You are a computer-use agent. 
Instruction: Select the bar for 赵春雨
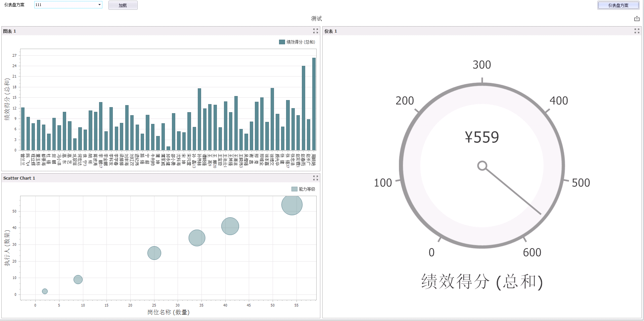click(304, 108)
